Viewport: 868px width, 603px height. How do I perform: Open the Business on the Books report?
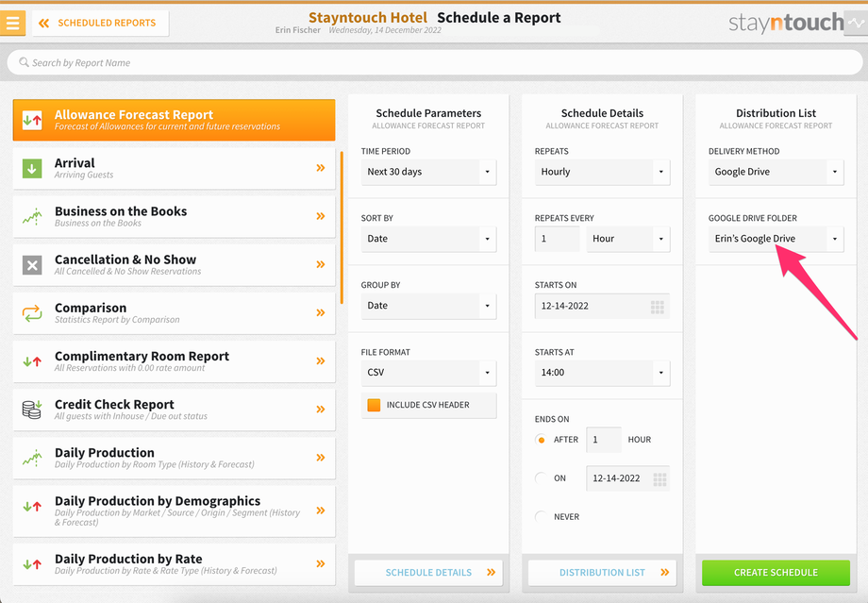(174, 216)
